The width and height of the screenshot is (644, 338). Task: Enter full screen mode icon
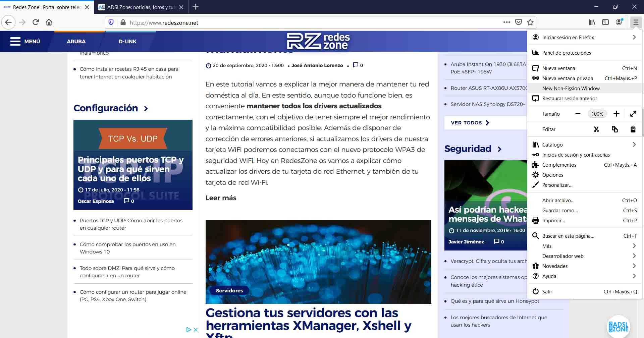633,114
